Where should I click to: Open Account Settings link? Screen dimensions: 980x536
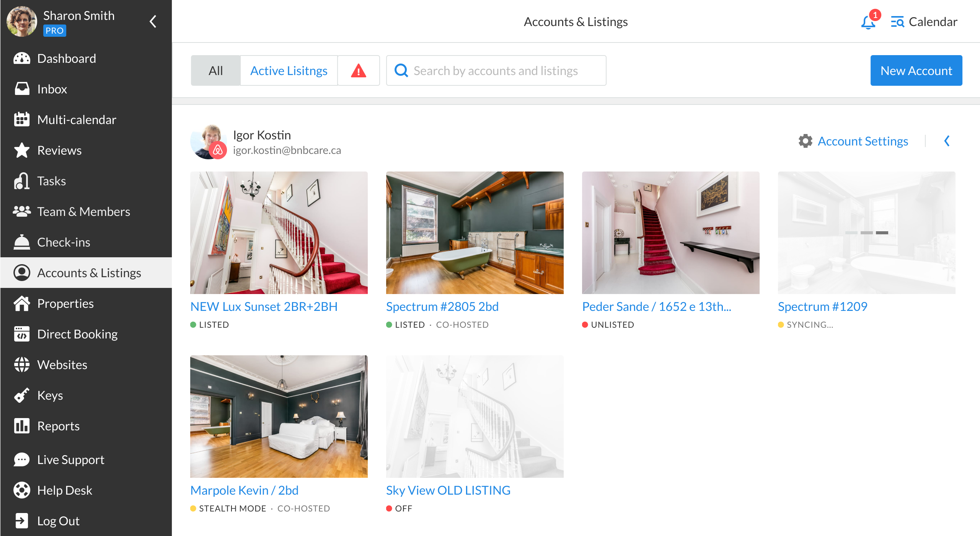pos(863,141)
